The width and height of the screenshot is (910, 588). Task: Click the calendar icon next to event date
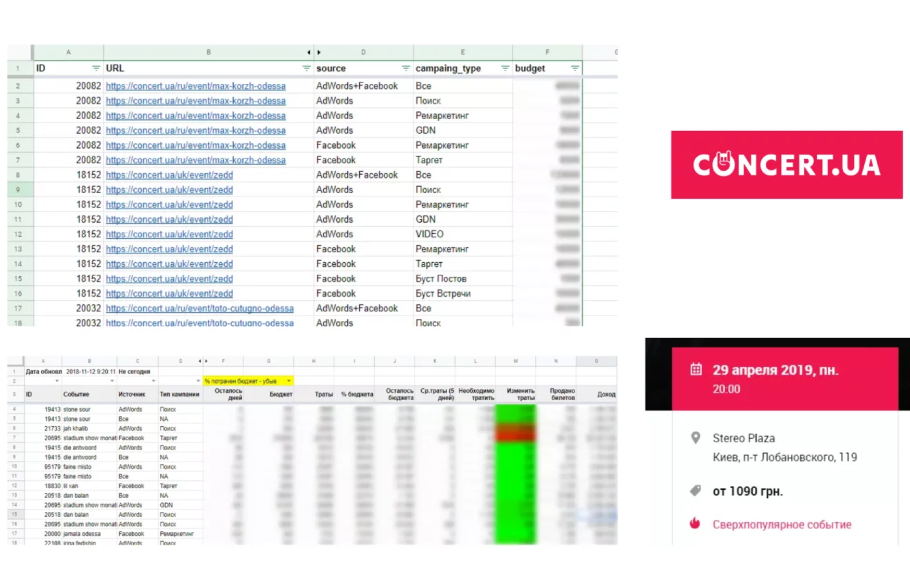click(x=696, y=369)
